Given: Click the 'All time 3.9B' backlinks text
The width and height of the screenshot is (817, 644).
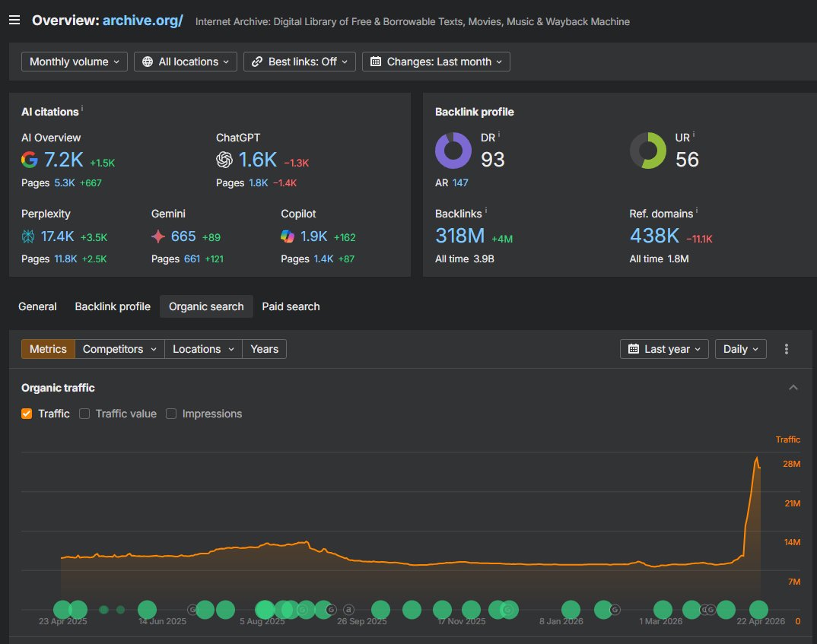Looking at the screenshot, I should (x=465, y=259).
